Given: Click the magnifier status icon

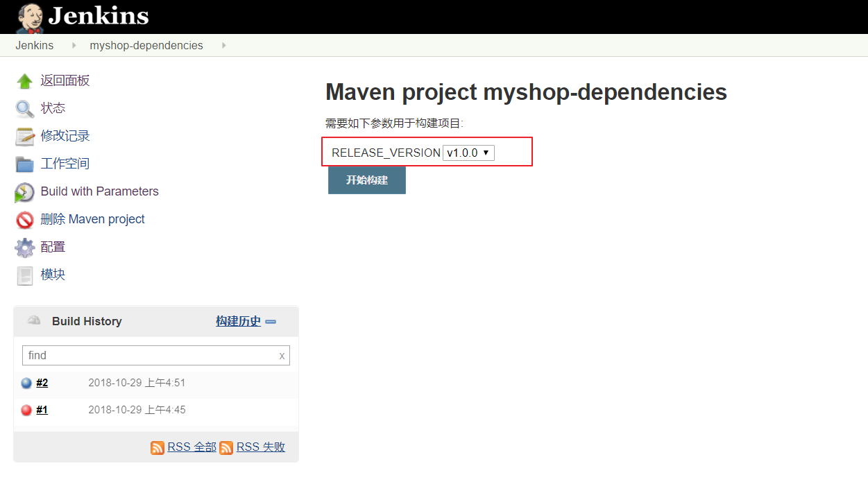Looking at the screenshot, I should point(24,109).
